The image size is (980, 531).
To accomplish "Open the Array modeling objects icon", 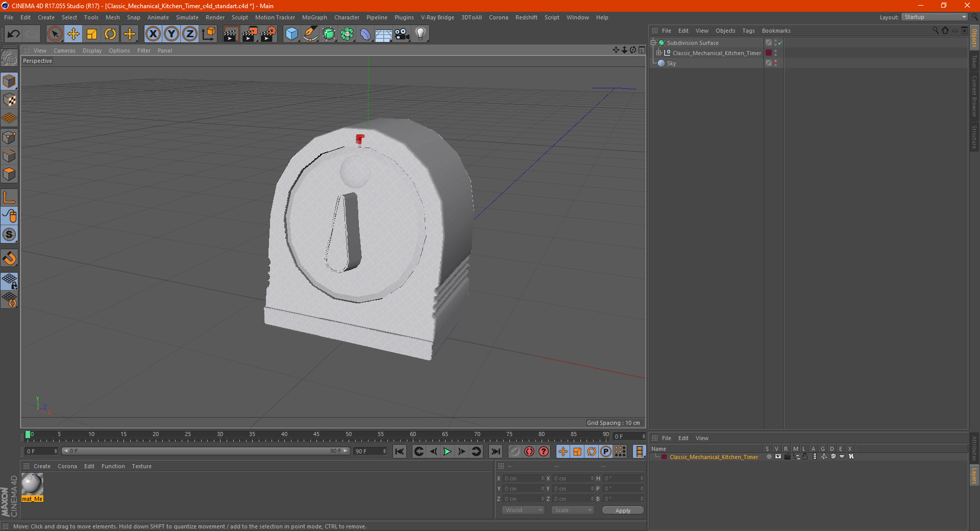I will [x=347, y=34].
